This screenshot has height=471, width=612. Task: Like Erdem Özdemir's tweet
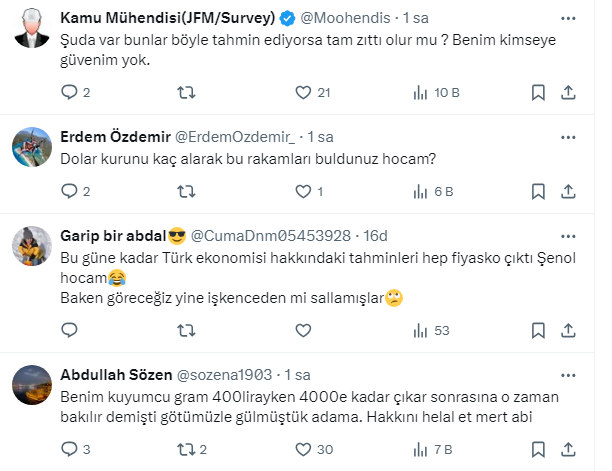tap(304, 191)
